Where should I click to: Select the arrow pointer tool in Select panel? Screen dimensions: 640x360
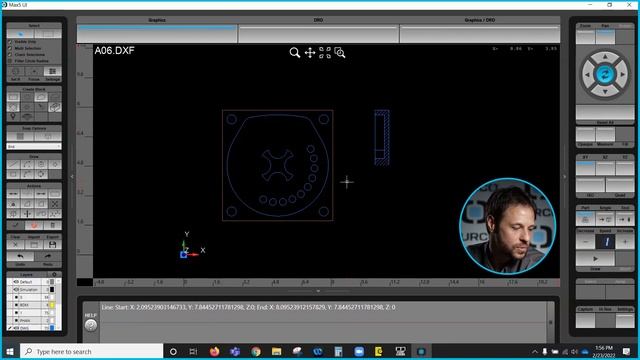tap(20, 34)
